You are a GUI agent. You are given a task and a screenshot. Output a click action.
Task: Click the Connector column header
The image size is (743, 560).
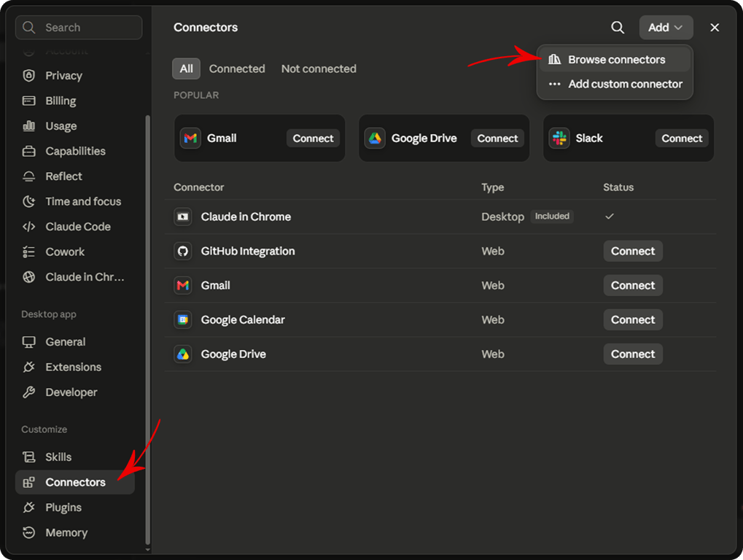coord(198,187)
